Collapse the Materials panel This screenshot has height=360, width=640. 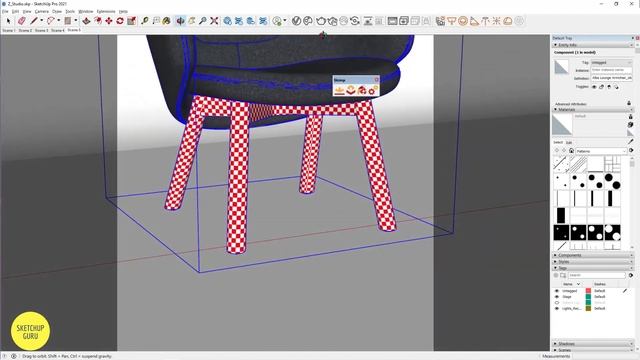556,109
